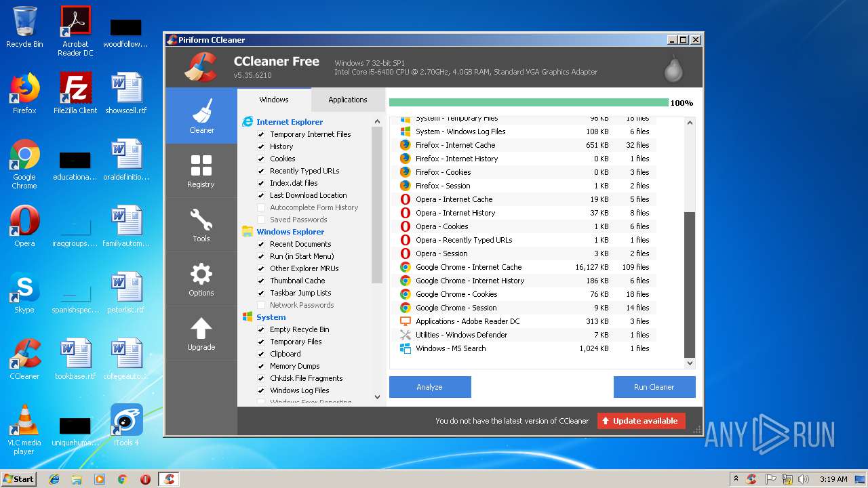The image size is (868, 488).
Task: Select Chrome icon in Internet Cache row
Action: (x=406, y=267)
